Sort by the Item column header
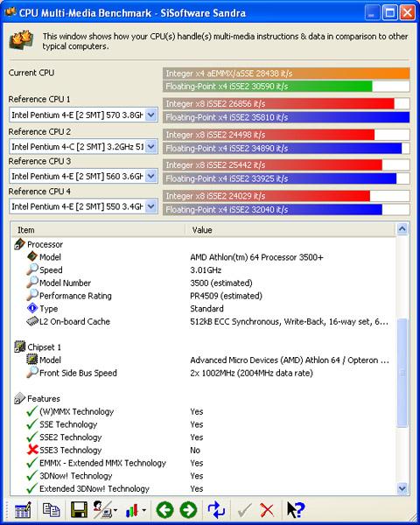 coord(98,230)
